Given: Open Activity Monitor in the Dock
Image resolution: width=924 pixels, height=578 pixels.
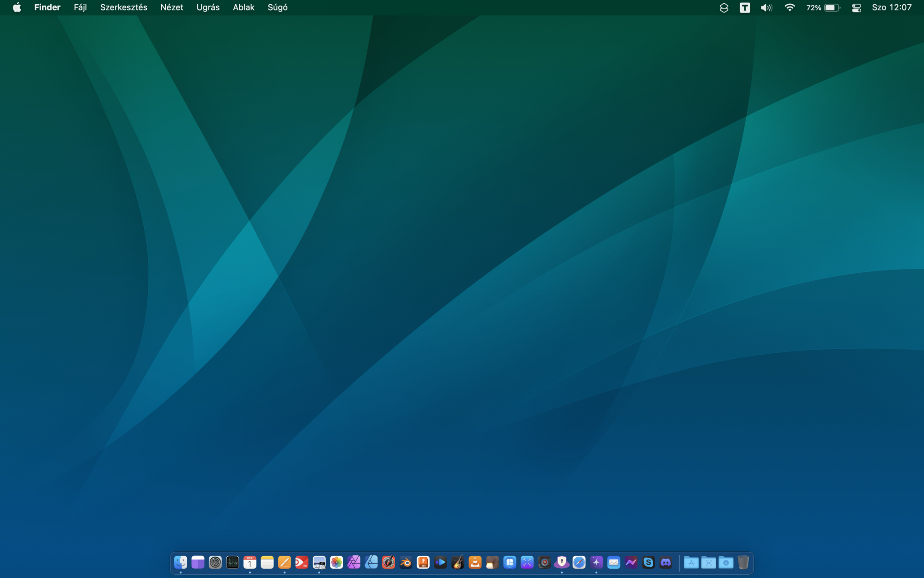Looking at the screenshot, I should pos(232,562).
